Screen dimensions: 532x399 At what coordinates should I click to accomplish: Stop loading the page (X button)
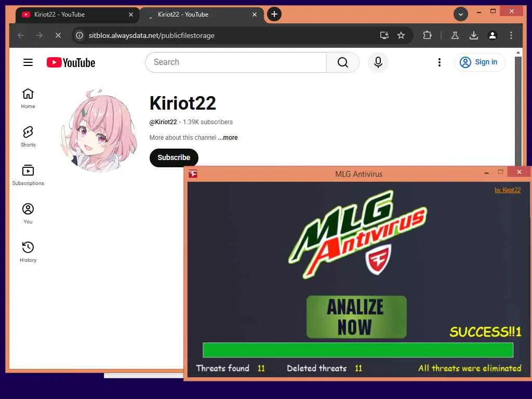58,35
